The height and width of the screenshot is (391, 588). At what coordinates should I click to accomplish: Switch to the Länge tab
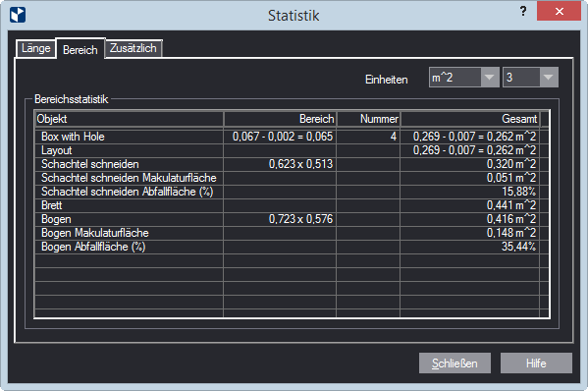(36, 48)
